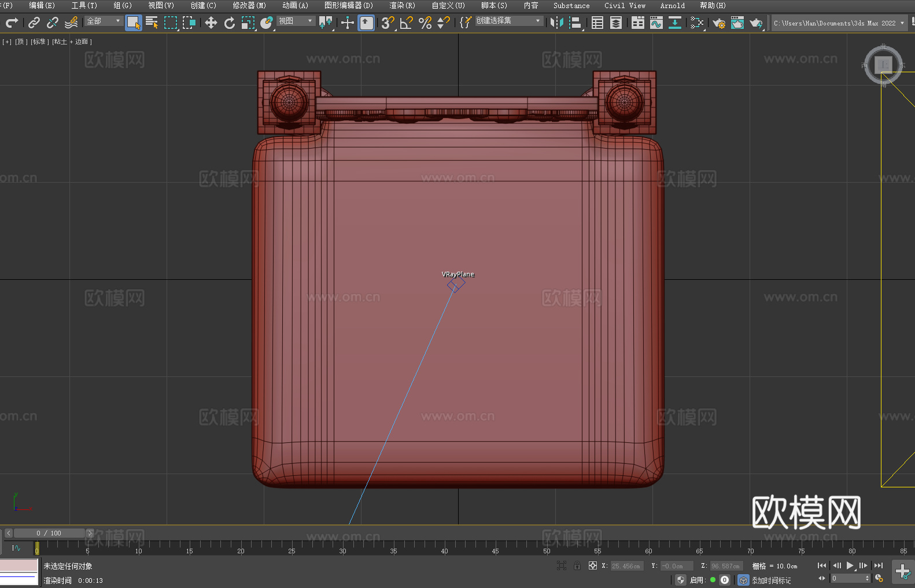Screen dimensions: 915x588
Task: Click the Select and Place tool
Action: [267, 23]
